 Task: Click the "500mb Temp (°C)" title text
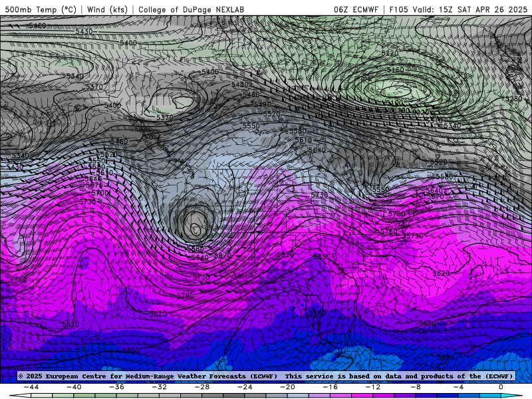(41, 9)
